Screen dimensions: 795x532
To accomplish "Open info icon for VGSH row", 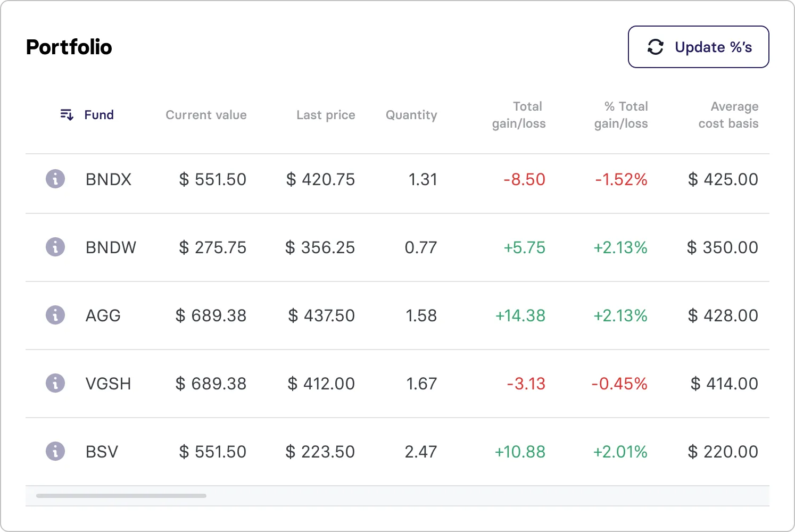I will point(55,383).
